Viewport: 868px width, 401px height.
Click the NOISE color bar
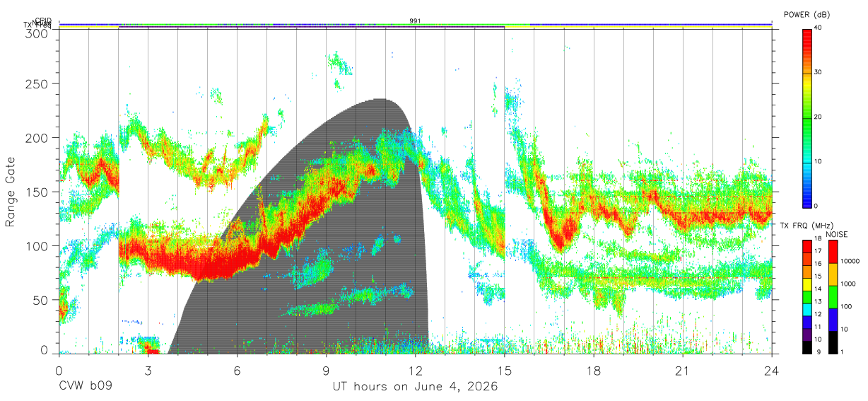point(832,296)
